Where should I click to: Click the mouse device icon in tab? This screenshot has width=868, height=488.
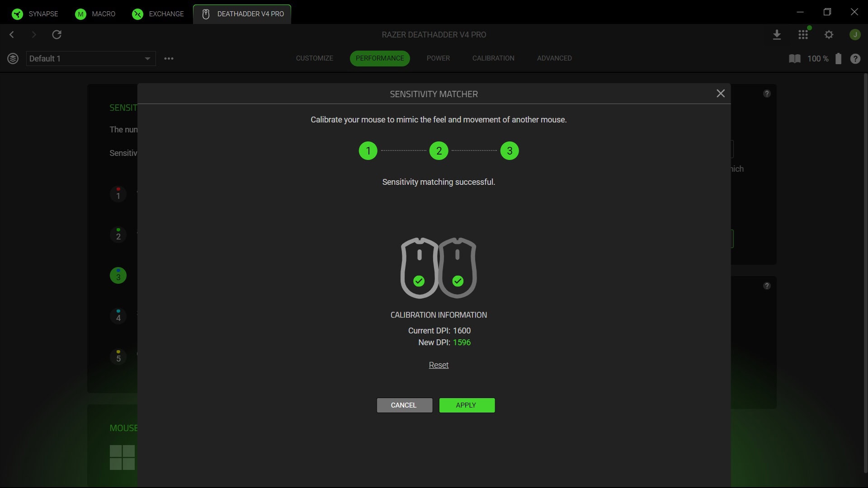point(206,14)
